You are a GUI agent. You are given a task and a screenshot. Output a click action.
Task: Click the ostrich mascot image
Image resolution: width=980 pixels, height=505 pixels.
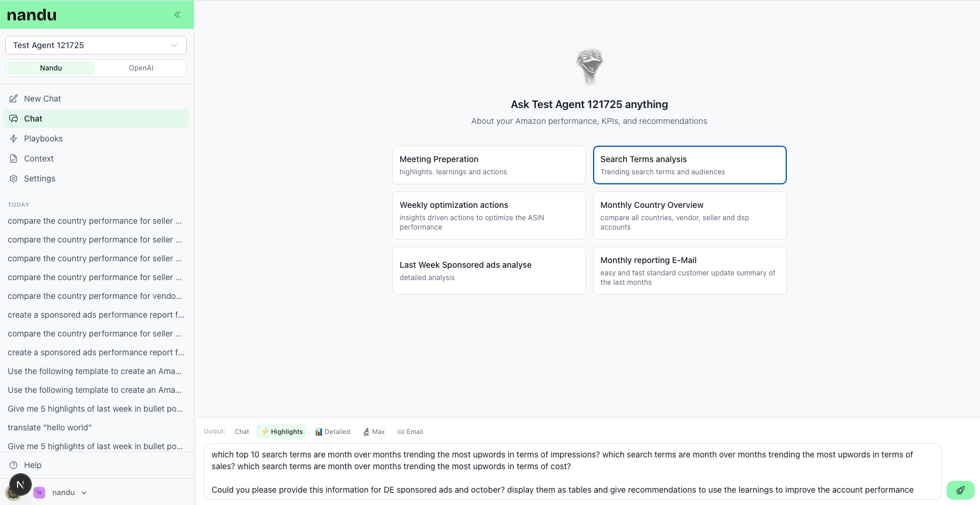tap(589, 67)
